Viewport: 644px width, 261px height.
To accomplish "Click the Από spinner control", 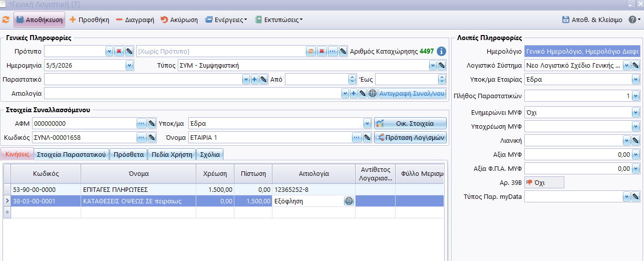I will 352,79.
